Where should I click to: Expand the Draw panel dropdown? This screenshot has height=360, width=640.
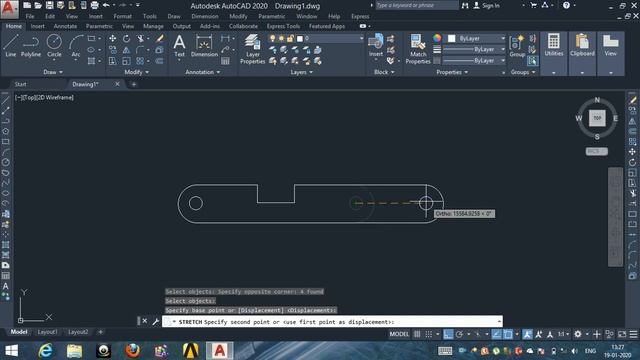[53, 72]
